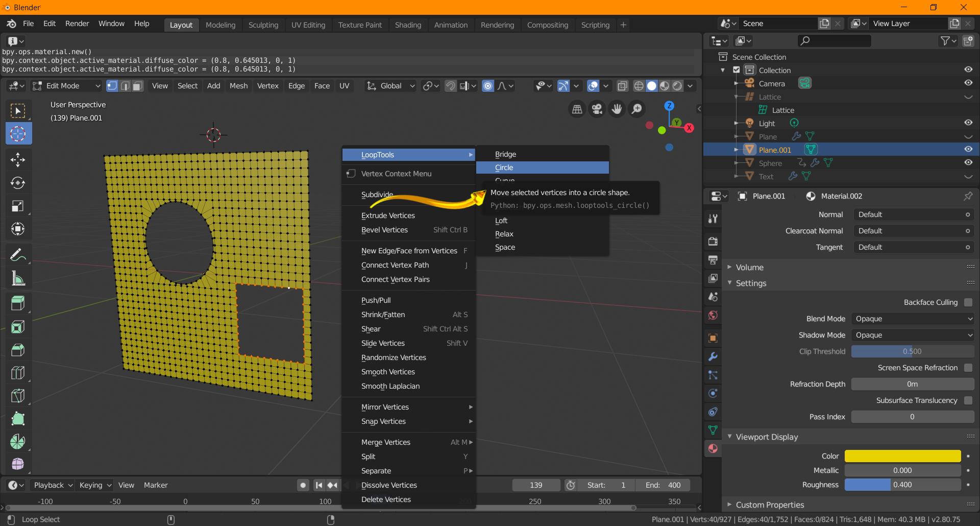Open the Blend Mode dropdown
This screenshot has width=980, height=526.
pos(913,319)
